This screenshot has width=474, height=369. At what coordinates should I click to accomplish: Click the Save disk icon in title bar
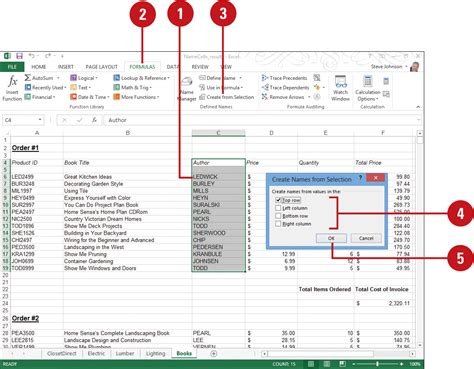19,56
